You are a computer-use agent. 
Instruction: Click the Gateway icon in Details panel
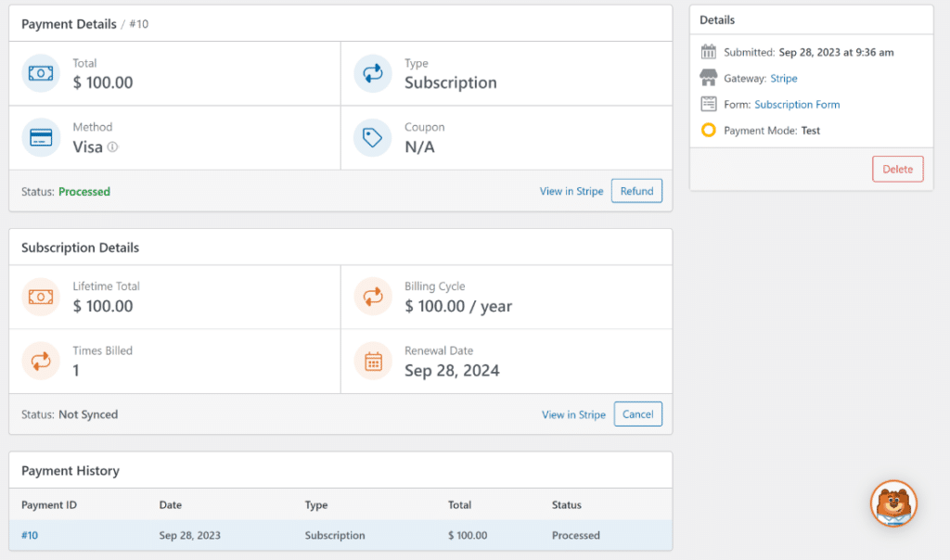(x=707, y=78)
